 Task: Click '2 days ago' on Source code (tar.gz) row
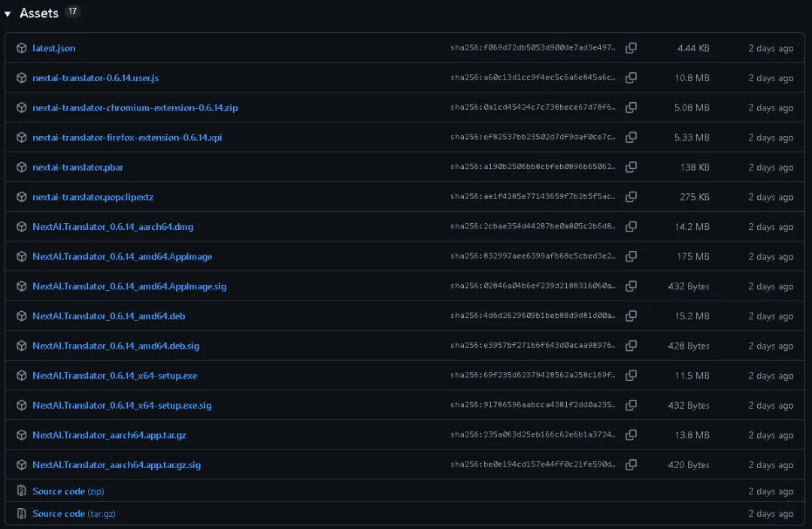click(771, 513)
